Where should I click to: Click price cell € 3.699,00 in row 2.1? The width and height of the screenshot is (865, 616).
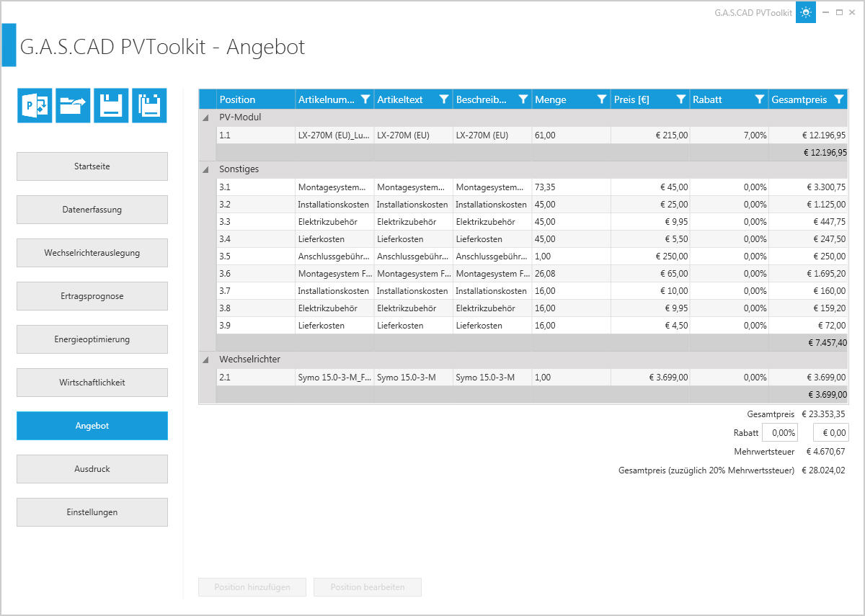[x=650, y=377]
